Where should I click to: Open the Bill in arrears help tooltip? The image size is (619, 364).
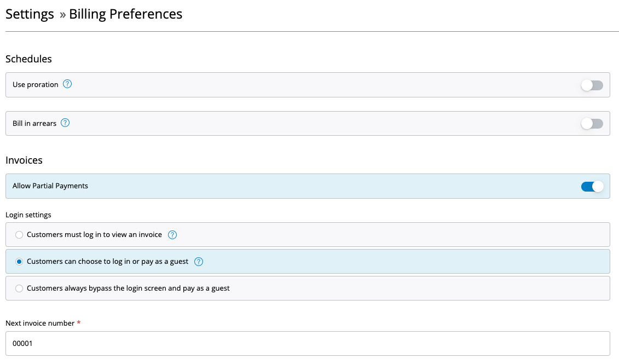pos(65,123)
